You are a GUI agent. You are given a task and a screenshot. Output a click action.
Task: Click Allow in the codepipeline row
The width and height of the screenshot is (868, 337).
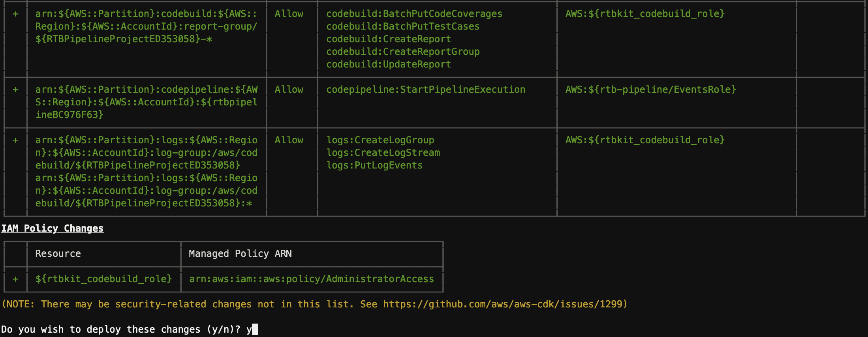pos(289,90)
